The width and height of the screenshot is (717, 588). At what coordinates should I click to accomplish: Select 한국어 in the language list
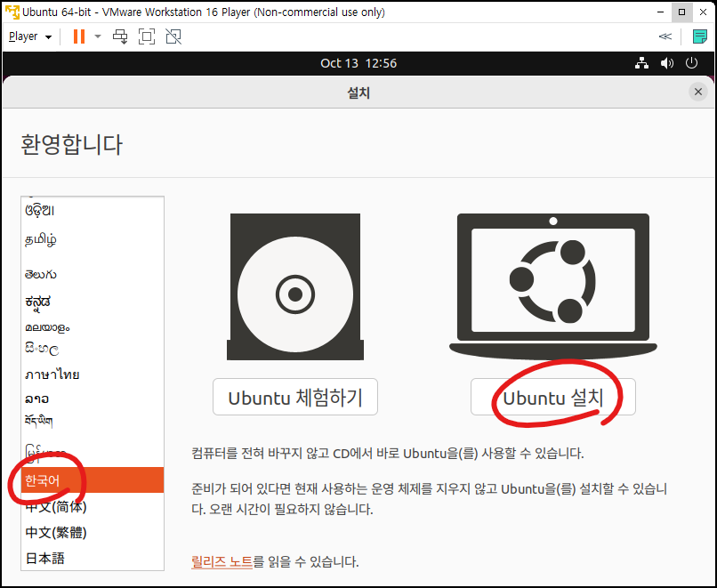coord(93,480)
